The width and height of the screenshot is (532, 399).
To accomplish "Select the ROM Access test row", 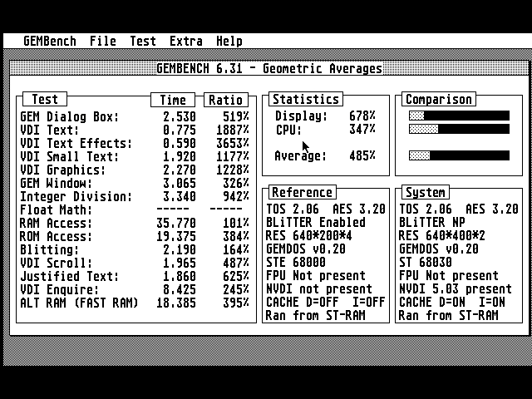I will pyautogui.click(x=135, y=236).
